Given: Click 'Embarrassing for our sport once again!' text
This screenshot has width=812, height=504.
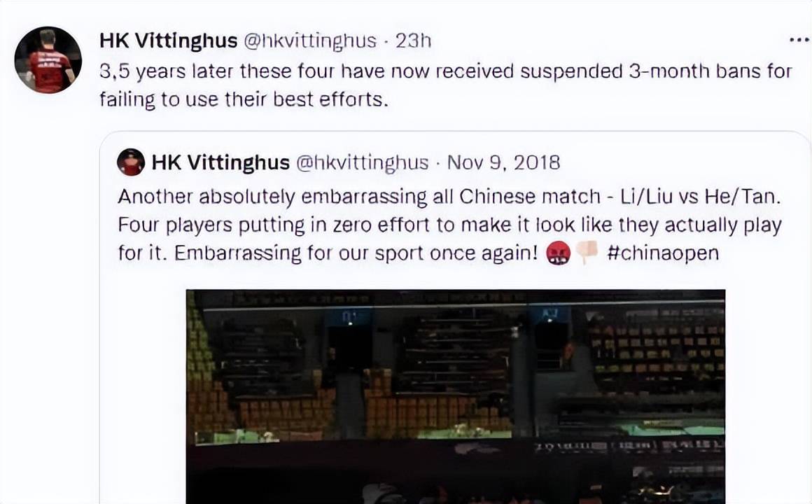Looking at the screenshot, I should pyautogui.click(x=356, y=253).
